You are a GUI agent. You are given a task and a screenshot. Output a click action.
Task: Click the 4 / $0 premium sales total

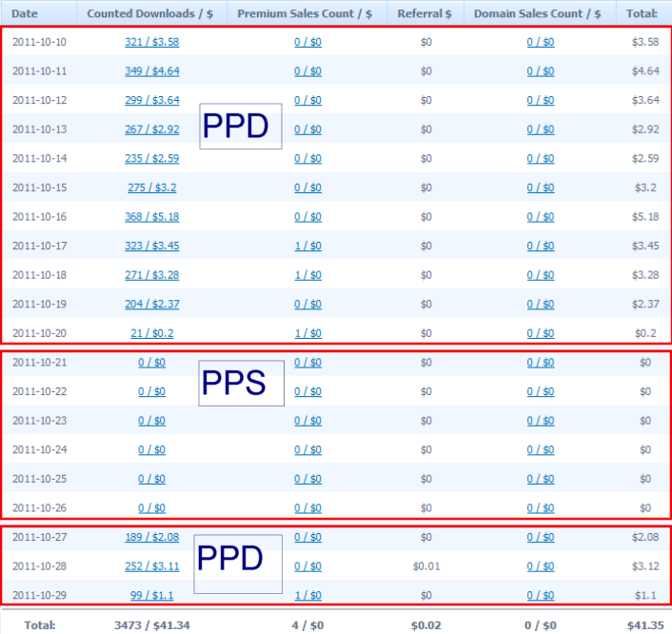click(x=308, y=625)
